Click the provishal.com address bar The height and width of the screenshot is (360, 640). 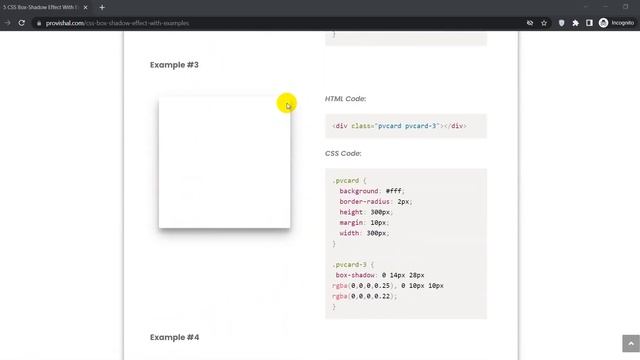click(x=278, y=23)
